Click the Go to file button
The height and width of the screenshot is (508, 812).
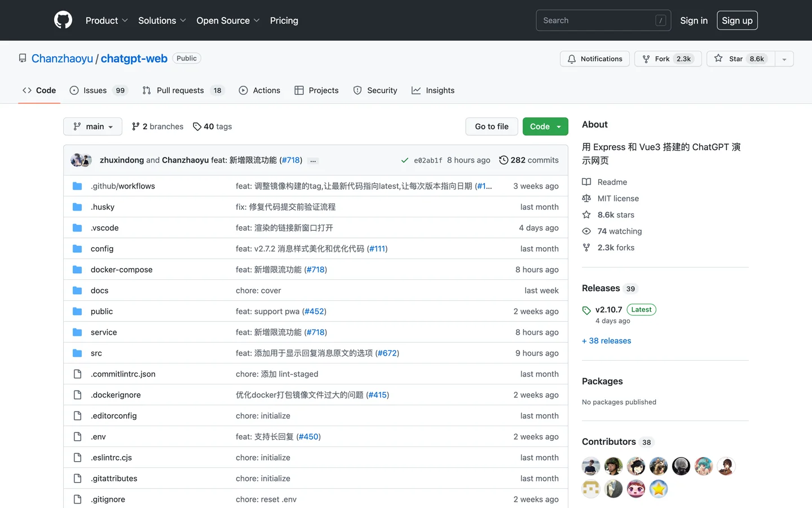(x=492, y=126)
